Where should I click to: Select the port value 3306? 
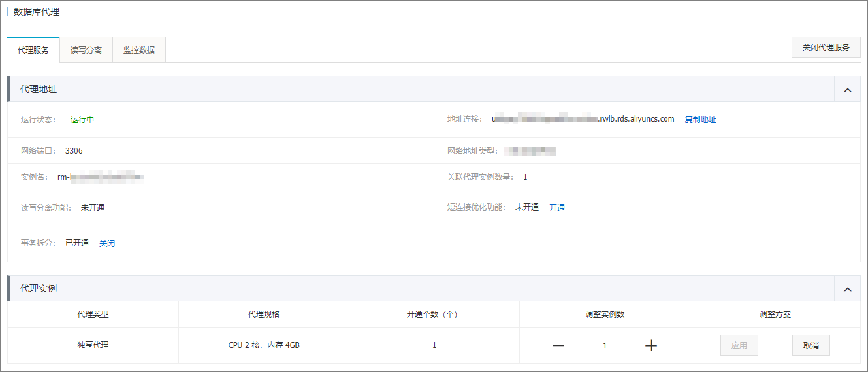(x=74, y=150)
